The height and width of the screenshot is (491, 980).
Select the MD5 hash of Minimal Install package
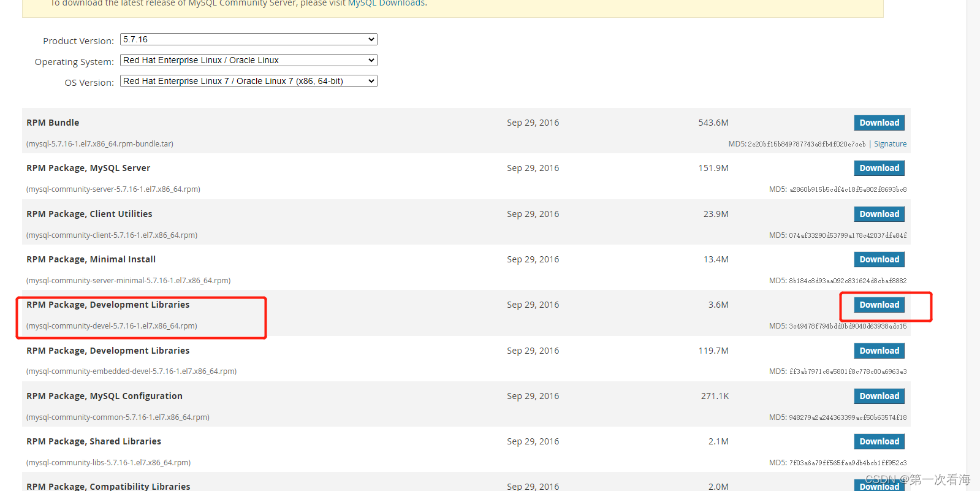[x=848, y=281]
